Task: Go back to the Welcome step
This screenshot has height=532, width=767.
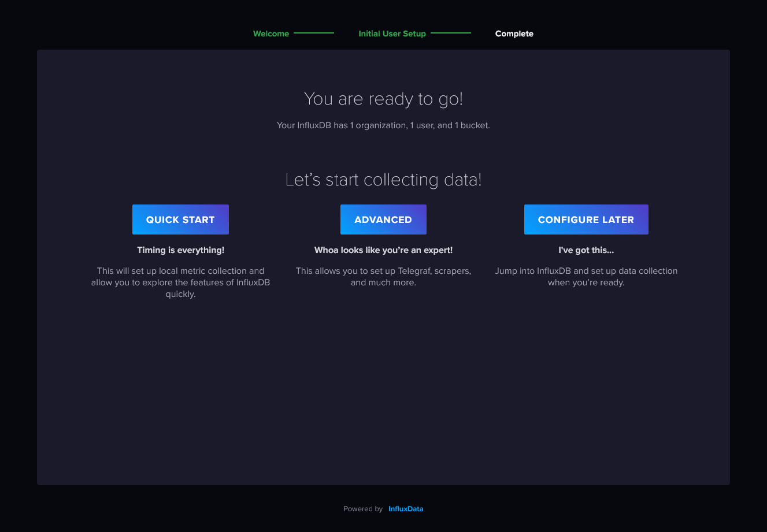Action: (271, 34)
